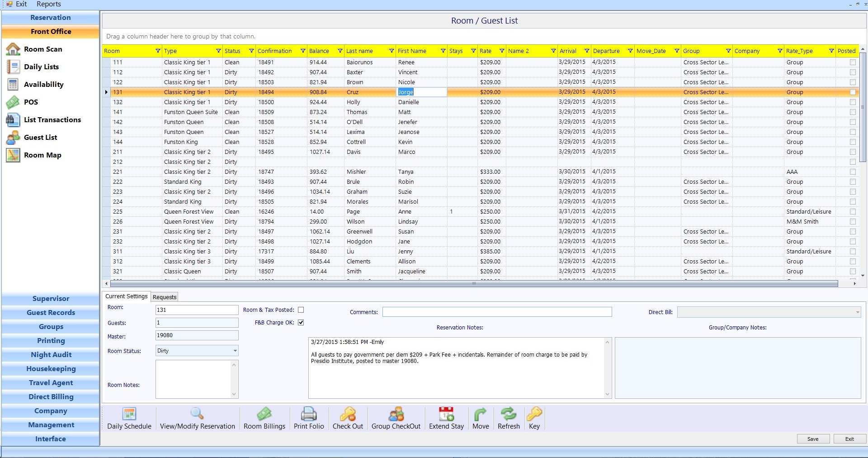Expand the Room Status dropdown
868x458 pixels.
pyautogui.click(x=235, y=351)
